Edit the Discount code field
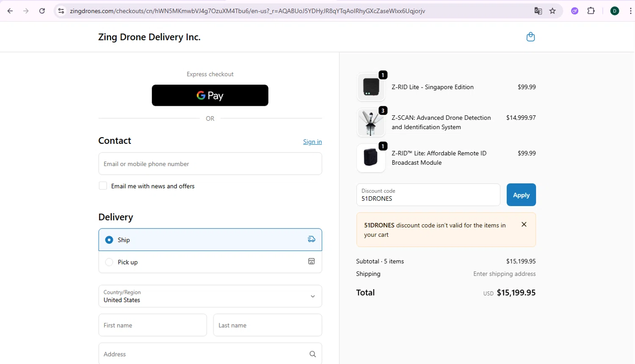The height and width of the screenshot is (364, 635). (x=428, y=195)
